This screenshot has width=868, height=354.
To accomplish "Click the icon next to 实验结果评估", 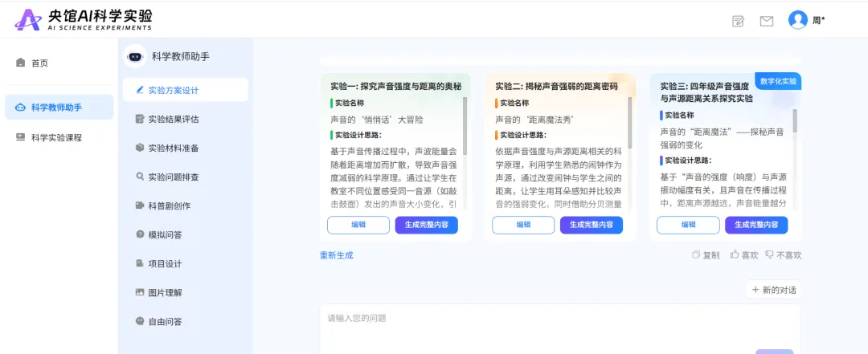I will pyautogui.click(x=140, y=119).
